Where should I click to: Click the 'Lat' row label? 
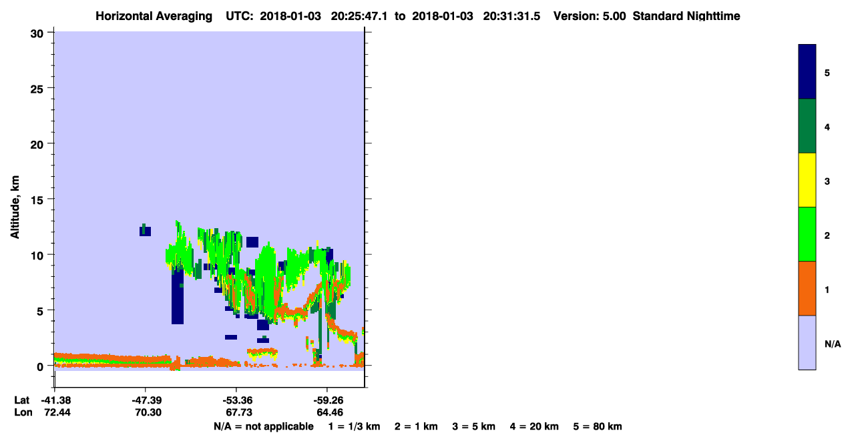pos(21,401)
